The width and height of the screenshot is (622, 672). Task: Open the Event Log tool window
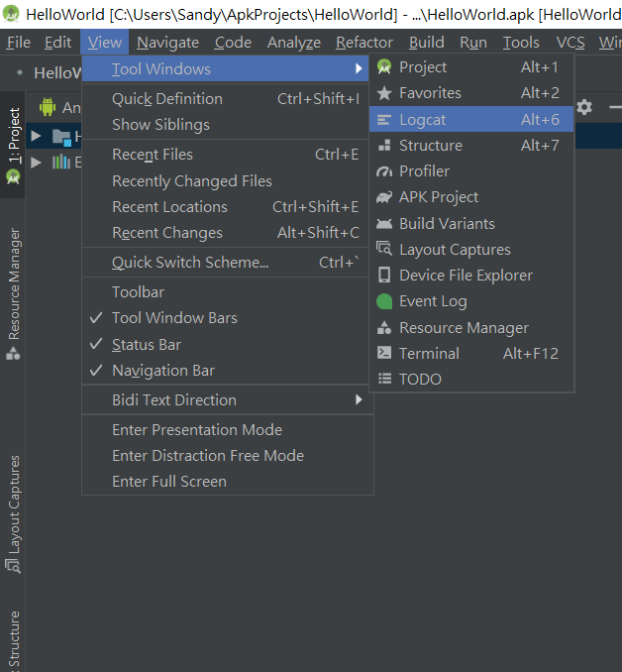pyautogui.click(x=471, y=301)
